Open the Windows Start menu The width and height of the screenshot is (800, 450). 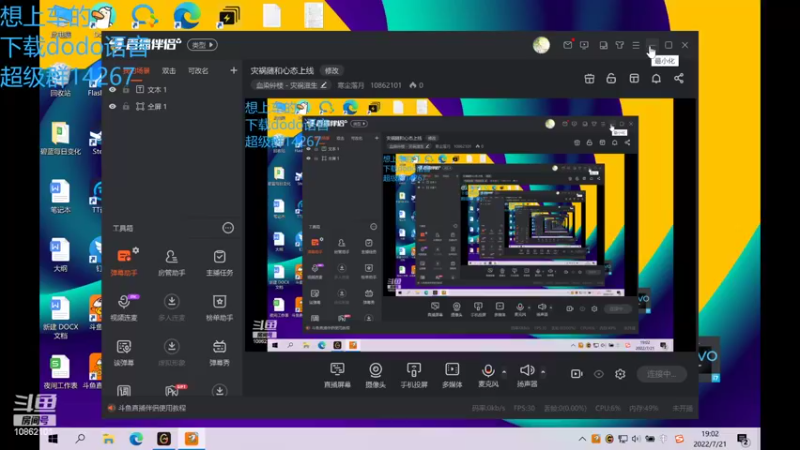[53, 439]
